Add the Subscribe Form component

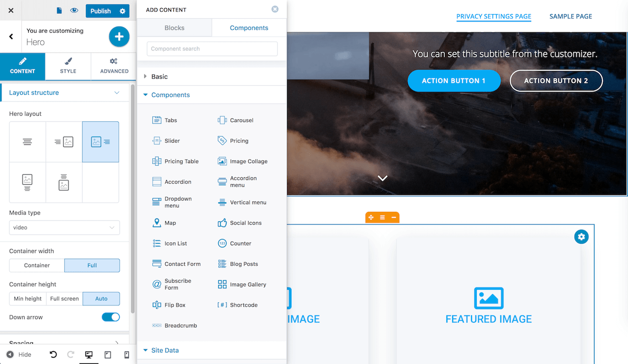pyautogui.click(x=172, y=285)
